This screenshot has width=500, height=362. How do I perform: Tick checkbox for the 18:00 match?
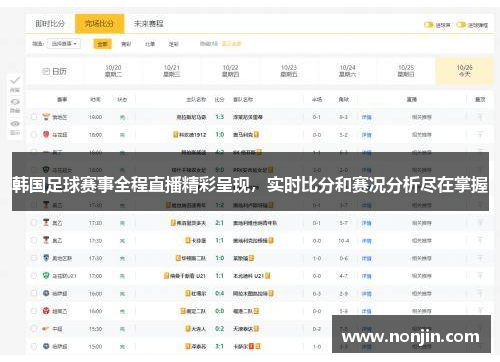click(34, 135)
